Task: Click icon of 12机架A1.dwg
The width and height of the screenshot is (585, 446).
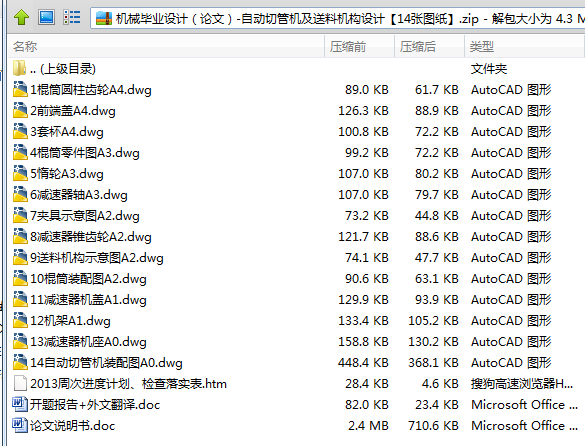Action: (x=20, y=320)
